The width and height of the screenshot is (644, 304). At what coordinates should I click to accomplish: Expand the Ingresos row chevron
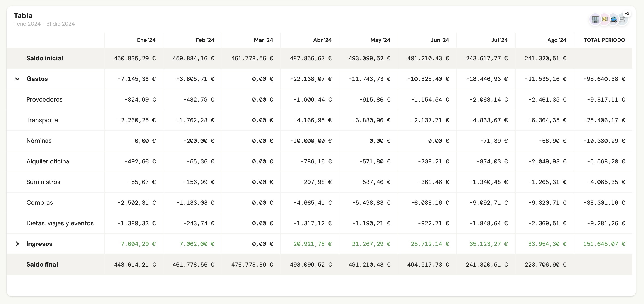point(17,244)
